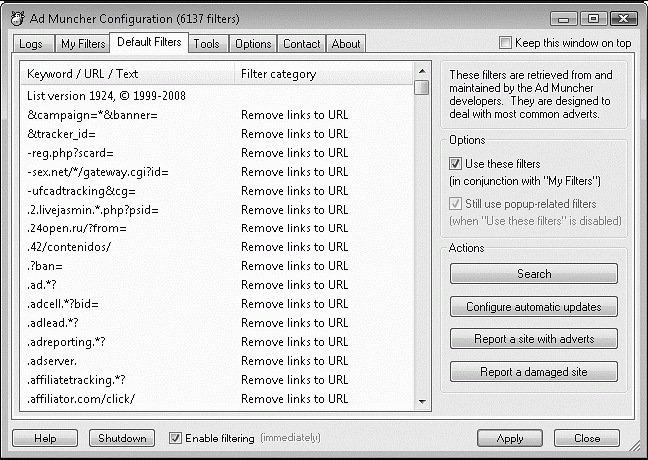Select the &campaign=*&banner= filter row
Image resolution: width=648 pixels, height=460 pixels.
[217, 115]
